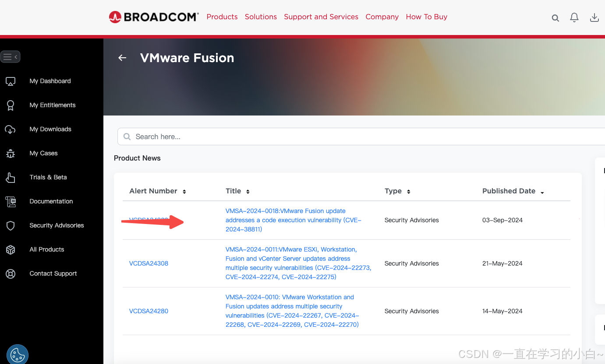Click the Product News heading
605x364 pixels.
coord(137,158)
